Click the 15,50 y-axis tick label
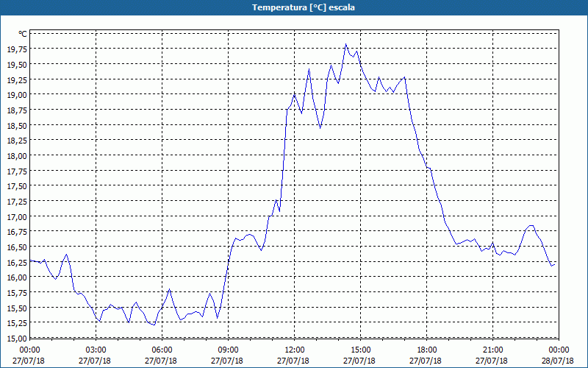The width and height of the screenshot is (588, 368). point(17,308)
